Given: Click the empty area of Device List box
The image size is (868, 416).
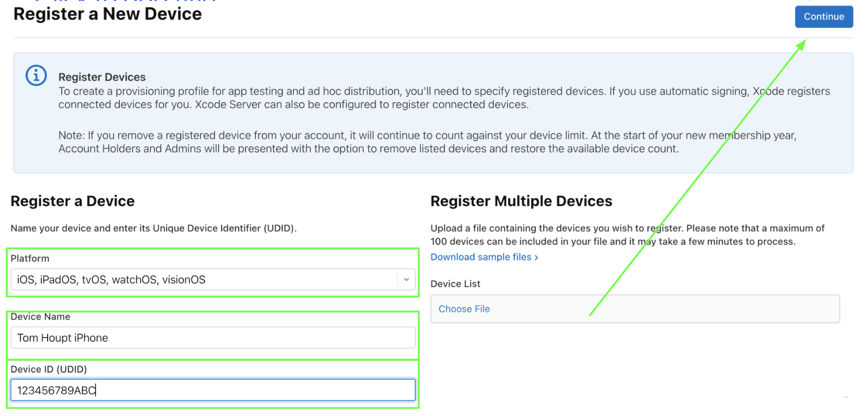Looking at the screenshot, I should (665, 309).
